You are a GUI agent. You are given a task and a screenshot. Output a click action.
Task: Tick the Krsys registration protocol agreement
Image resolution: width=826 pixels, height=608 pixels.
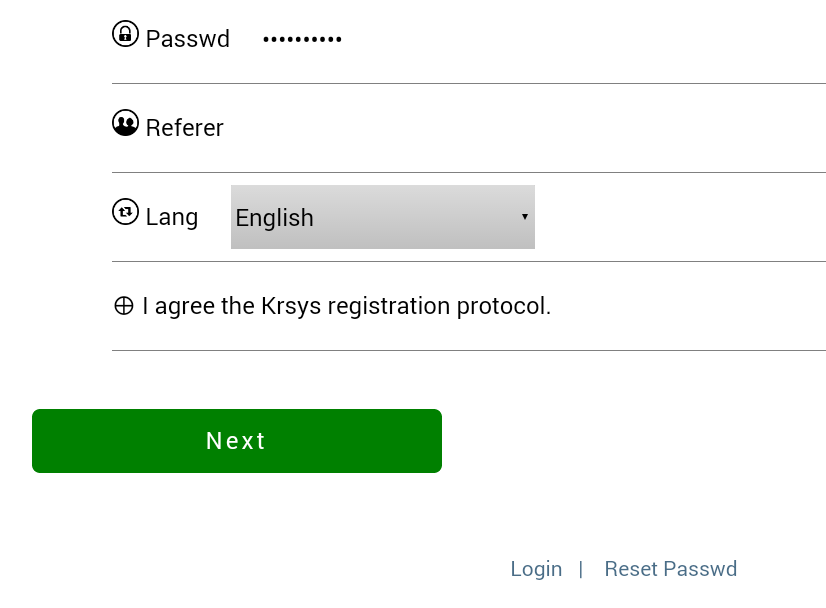coord(124,306)
